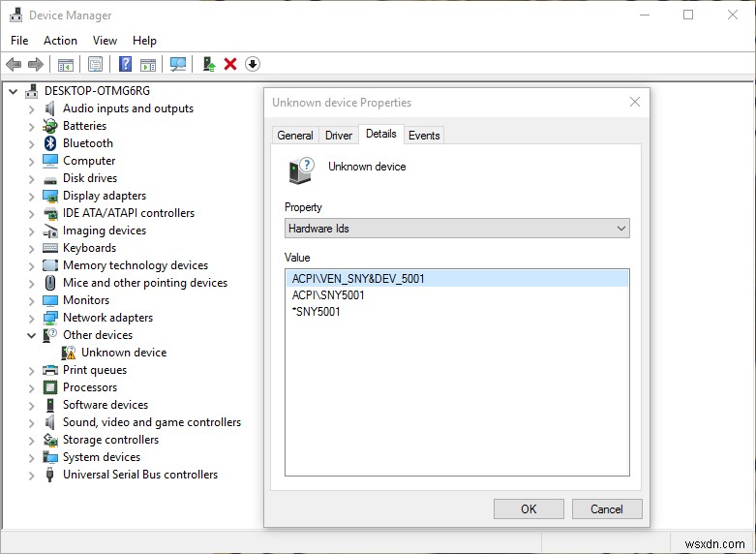Open the Help toolbar icon
The image size is (756, 554).
[126, 64]
